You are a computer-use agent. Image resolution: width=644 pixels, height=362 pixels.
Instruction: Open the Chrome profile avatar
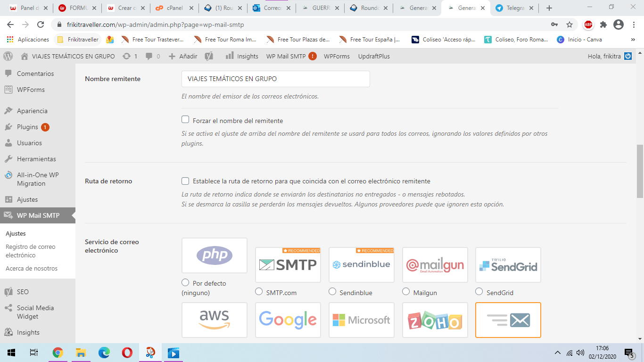point(619,25)
